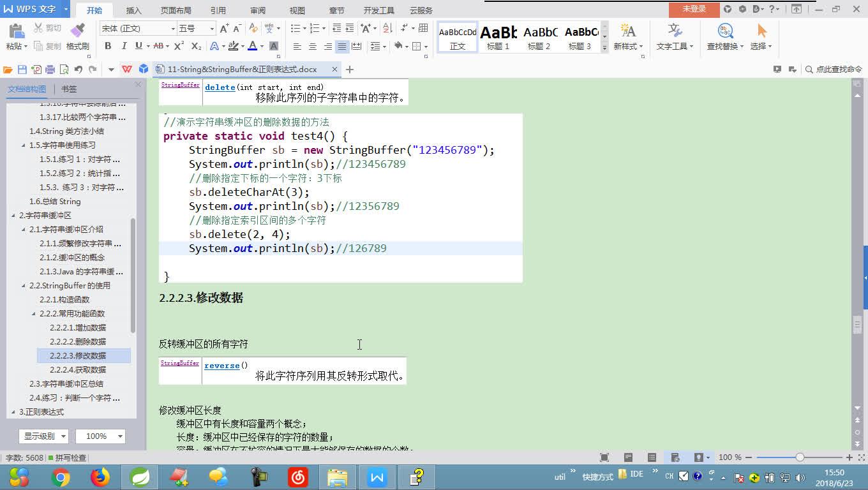This screenshot has height=490, width=868.
Task: Click the open folder quick-access icon
Action: coord(8,70)
